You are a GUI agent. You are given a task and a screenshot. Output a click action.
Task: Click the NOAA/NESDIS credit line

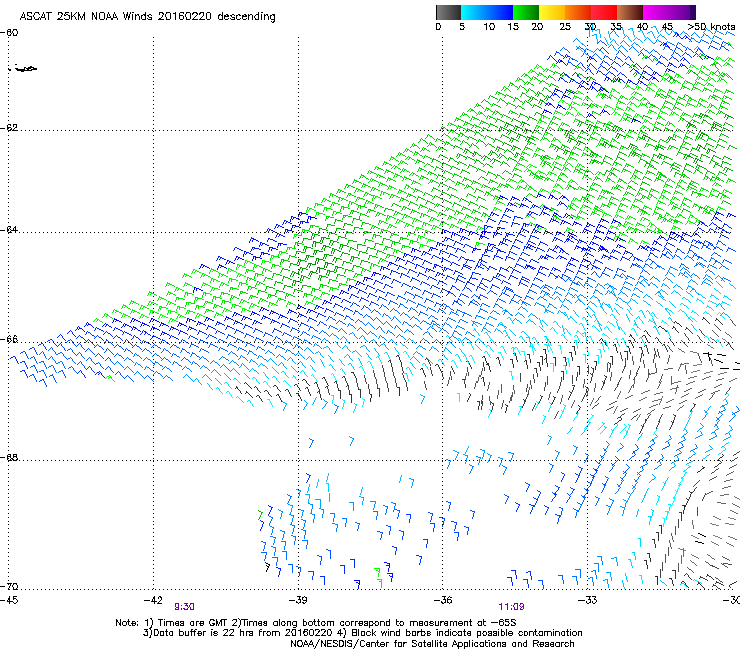pyautogui.click(x=432, y=644)
